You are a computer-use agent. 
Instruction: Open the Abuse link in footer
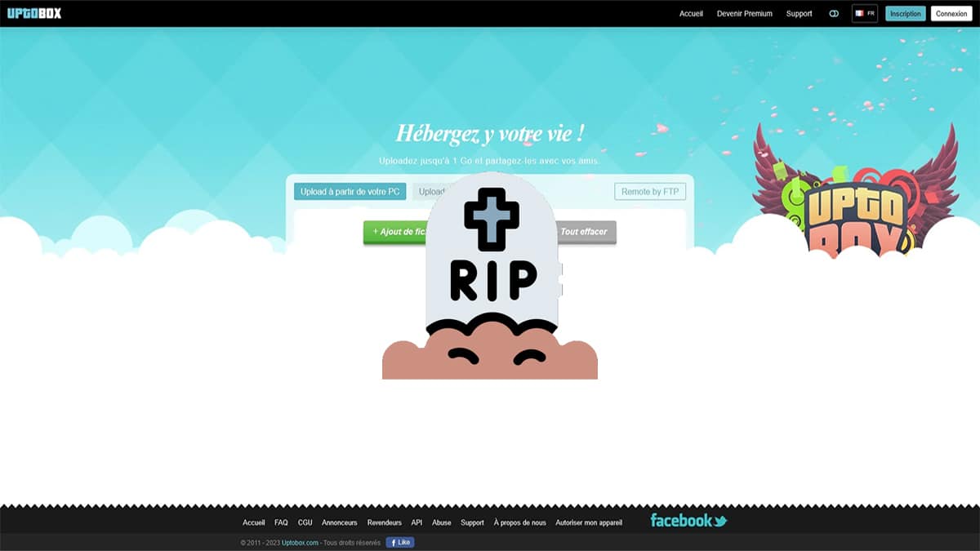(x=441, y=522)
